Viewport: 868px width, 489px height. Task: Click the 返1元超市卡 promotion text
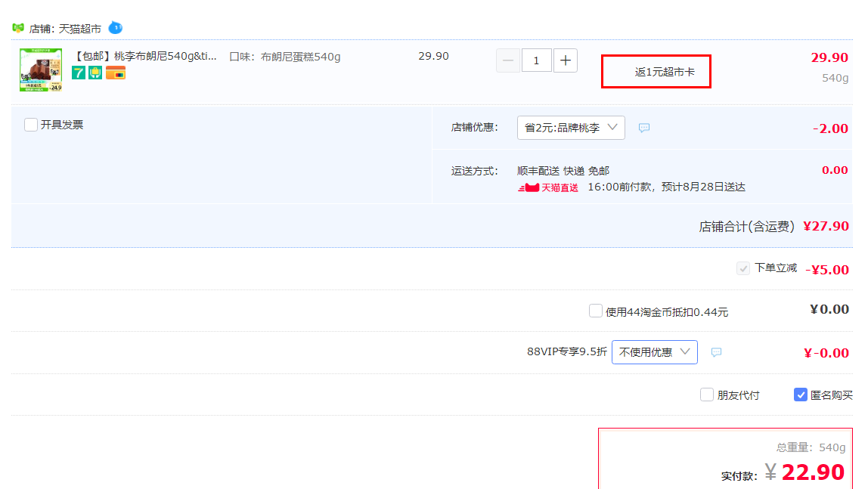click(x=665, y=72)
